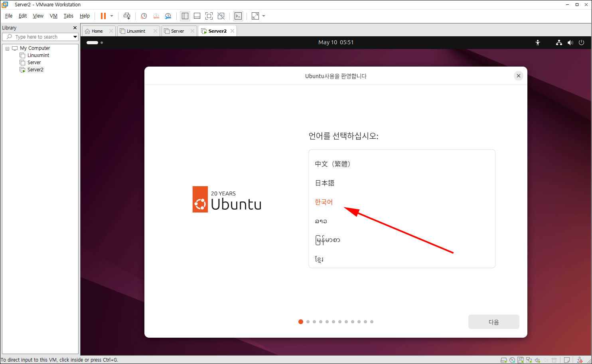Close the Home tab

point(111,31)
